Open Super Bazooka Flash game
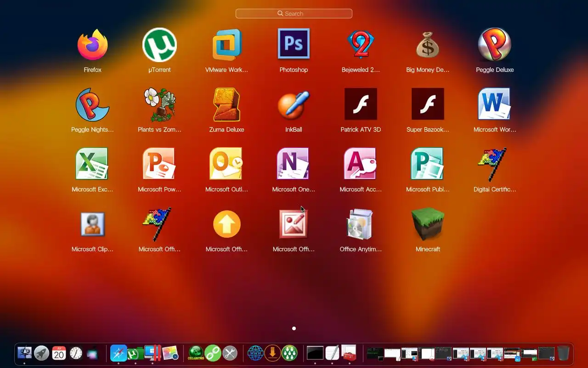 coord(428,104)
